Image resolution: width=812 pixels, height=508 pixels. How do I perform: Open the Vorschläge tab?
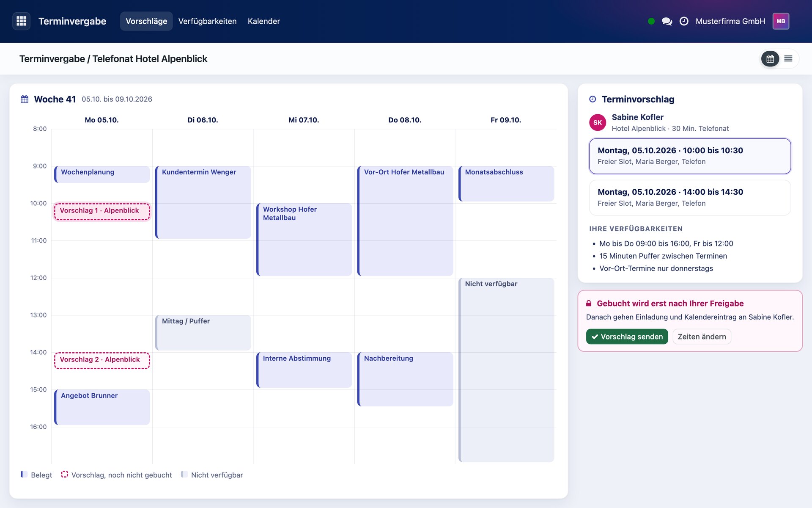146,21
